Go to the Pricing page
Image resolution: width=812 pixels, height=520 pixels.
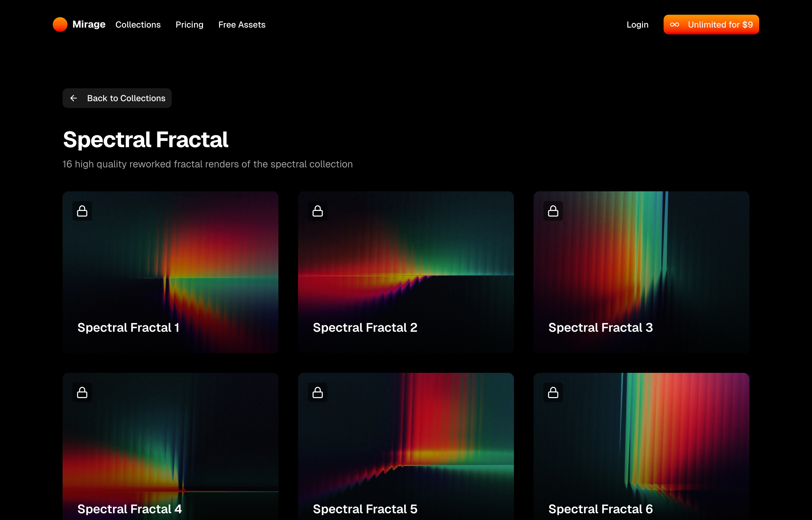189,25
